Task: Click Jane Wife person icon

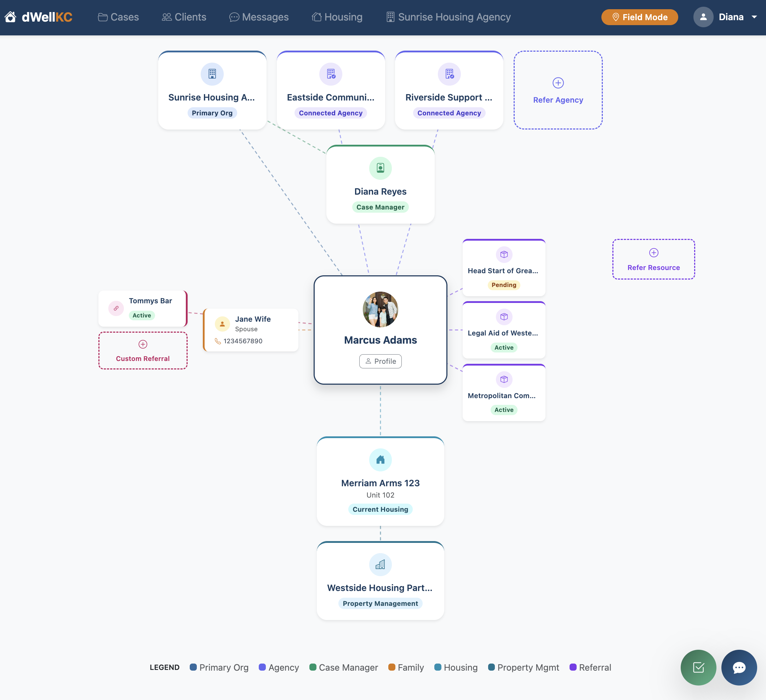Action: coord(222,324)
